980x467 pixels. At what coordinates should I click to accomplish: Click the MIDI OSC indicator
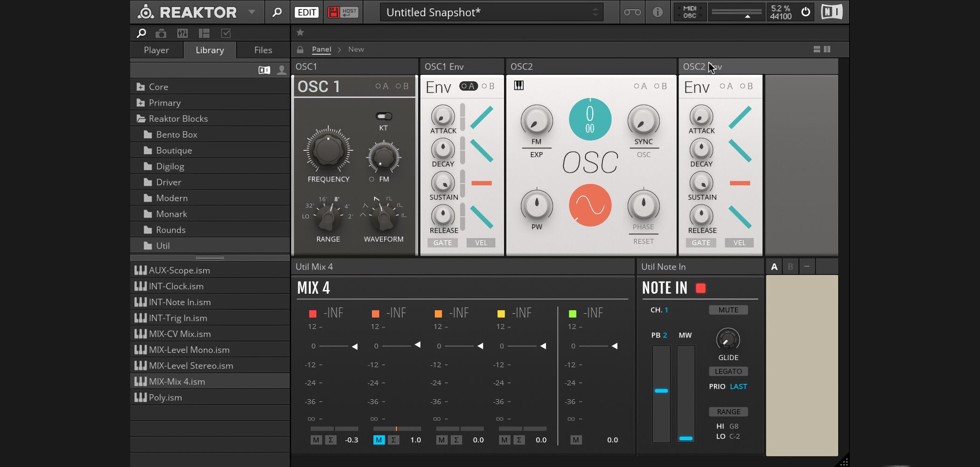690,12
